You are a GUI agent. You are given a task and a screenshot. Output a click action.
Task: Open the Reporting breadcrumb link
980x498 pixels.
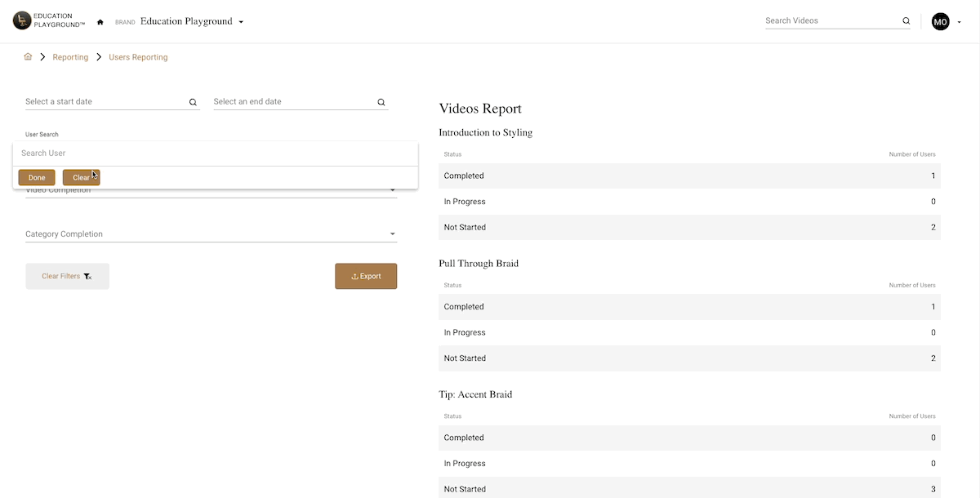(x=70, y=56)
